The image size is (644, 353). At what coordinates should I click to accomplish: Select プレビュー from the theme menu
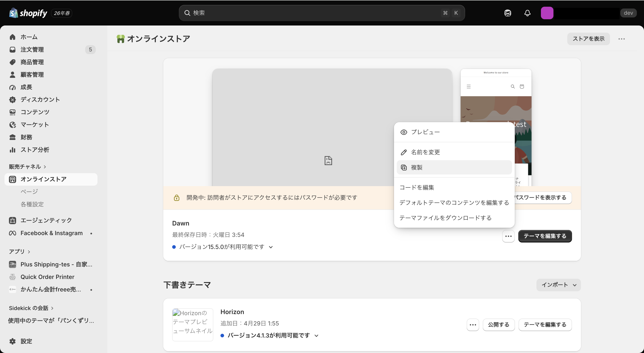tap(454, 132)
